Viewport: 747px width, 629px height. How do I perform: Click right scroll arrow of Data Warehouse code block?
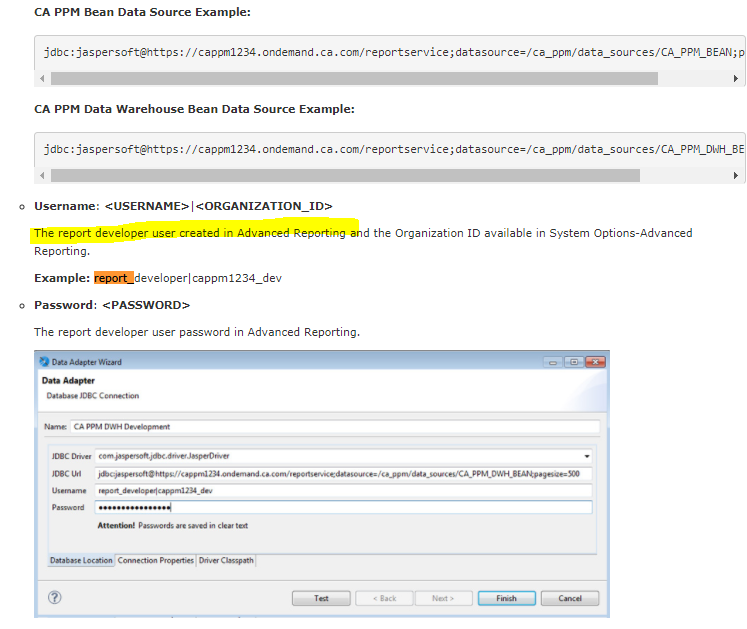pyautogui.click(x=736, y=175)
